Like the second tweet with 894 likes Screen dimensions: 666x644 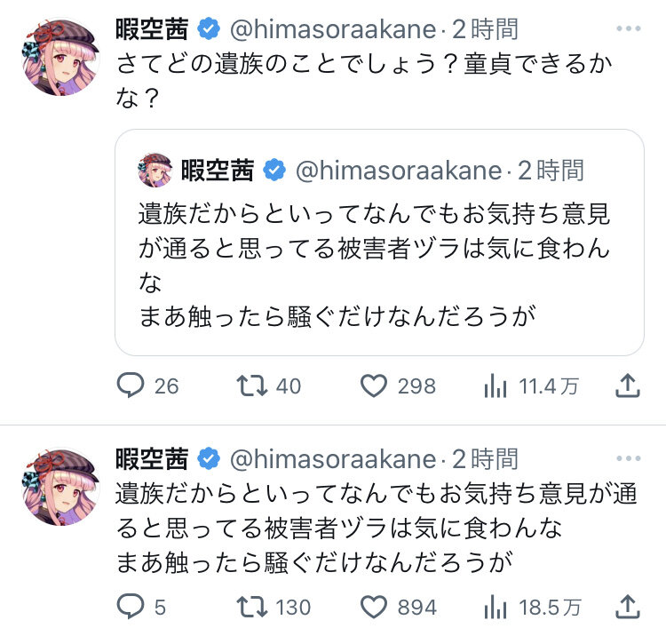click(374, 607)
